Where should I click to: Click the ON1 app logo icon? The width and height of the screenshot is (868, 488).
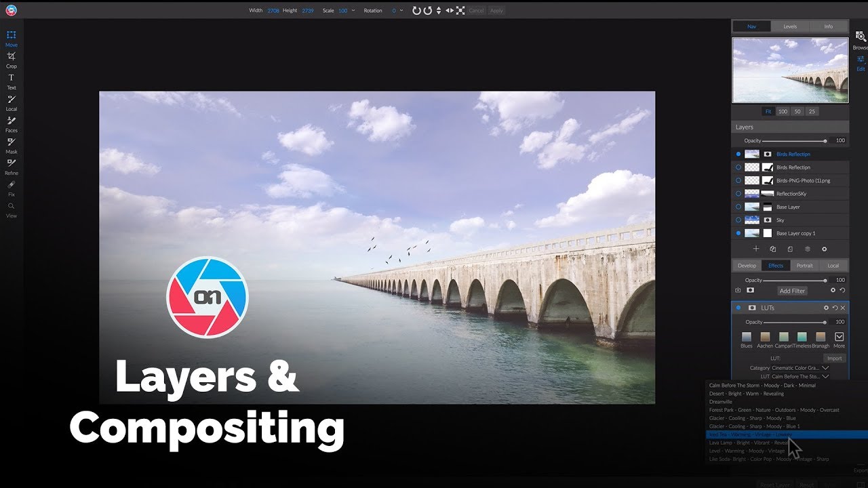[x=11, y=10]
